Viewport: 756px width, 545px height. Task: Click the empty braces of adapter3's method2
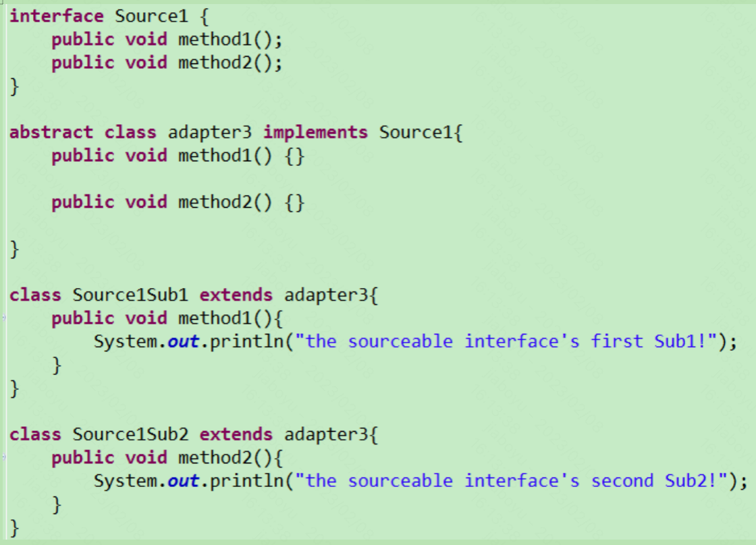pyautogui.click(x=295, y=202)
